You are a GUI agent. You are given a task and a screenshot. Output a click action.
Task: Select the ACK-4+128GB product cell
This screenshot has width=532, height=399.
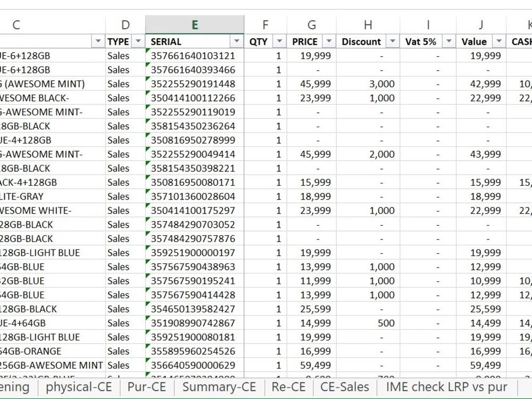53,182
